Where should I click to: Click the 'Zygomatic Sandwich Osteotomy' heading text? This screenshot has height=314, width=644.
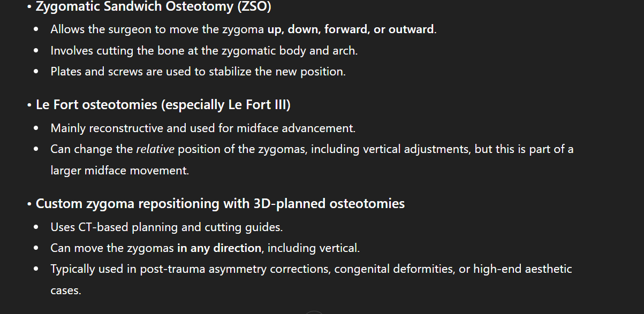[134, 7]
